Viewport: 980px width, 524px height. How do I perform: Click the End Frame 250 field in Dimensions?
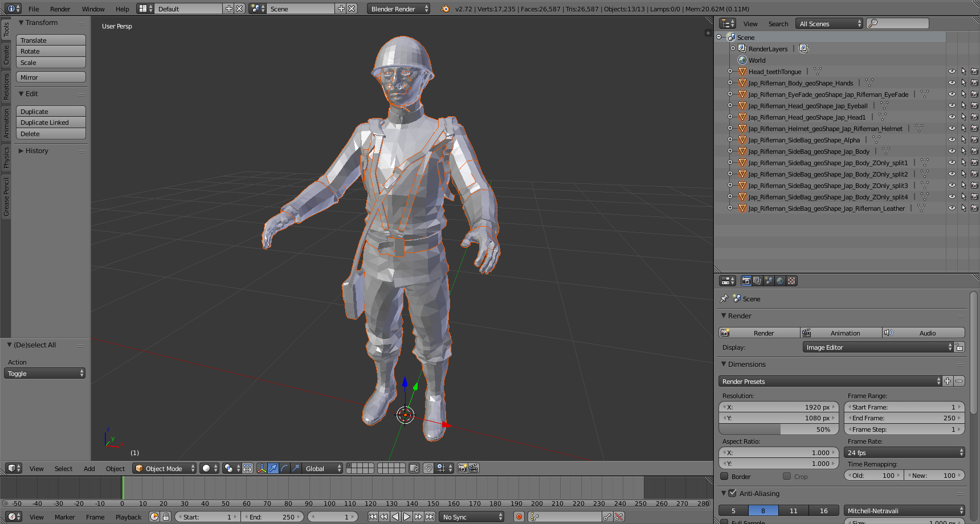(904, 418)
